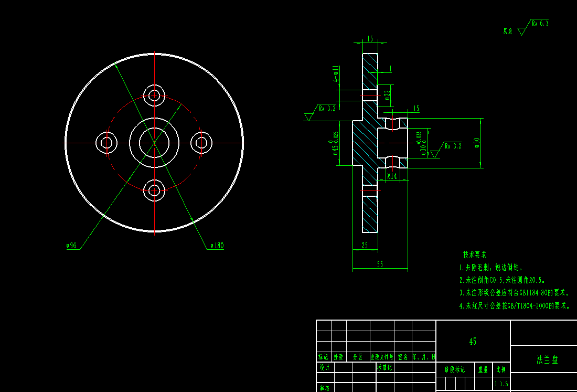Select Ra 3.2 symbol beside ø45 dimension
Viewport: 577px width, 392px height.
pos(320,112)
